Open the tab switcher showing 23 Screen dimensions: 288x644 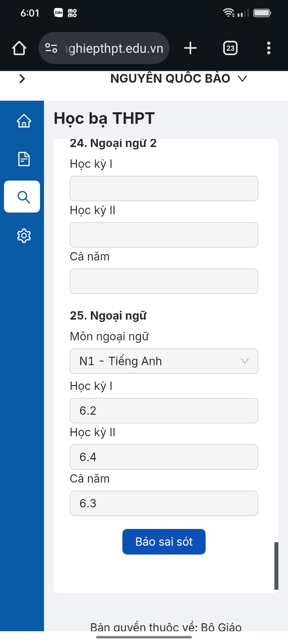pos(230,48)
